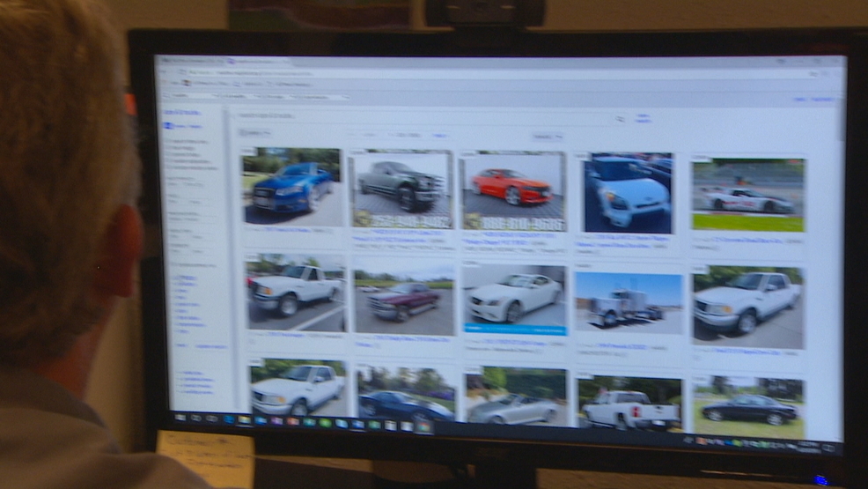Open the sort dropdown above the listings grid
The width and height of the screenshot is (868, 489).
tap(548, 137)
